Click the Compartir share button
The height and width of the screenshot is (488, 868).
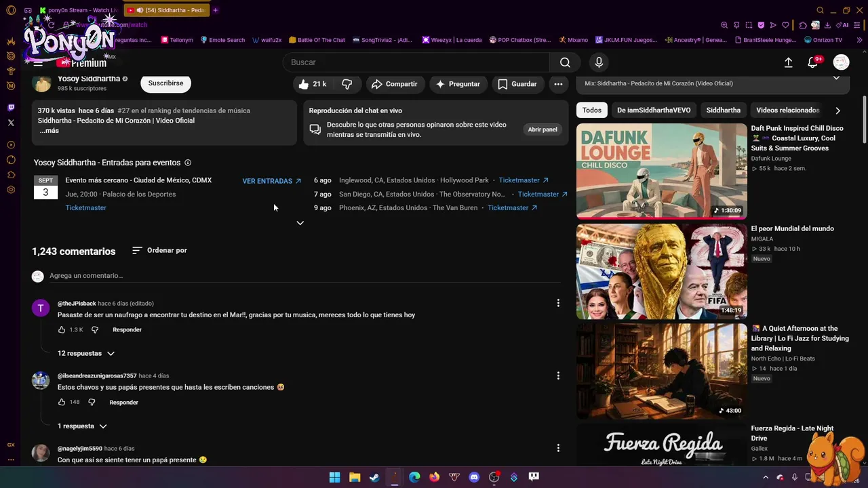pyautogui.click(x=394, y=84)
